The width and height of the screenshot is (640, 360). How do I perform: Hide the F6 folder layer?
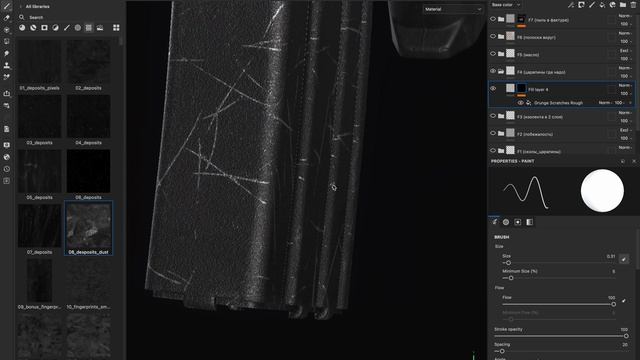tap(493, 36)
